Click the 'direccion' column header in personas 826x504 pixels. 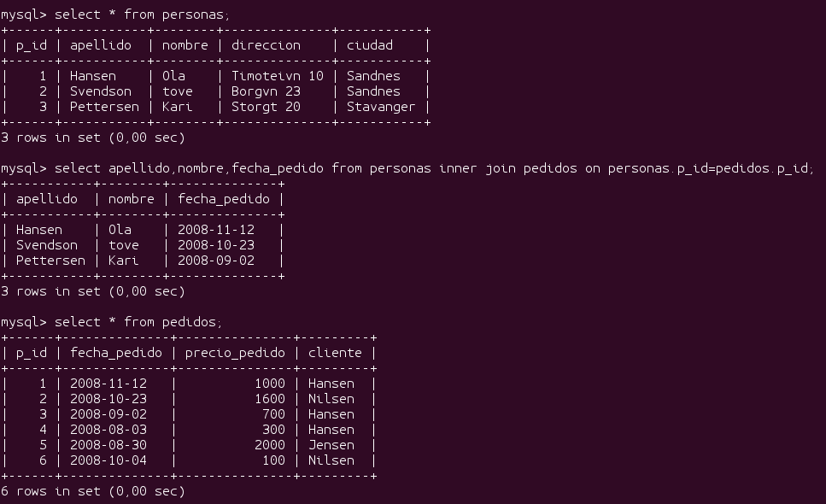click(x=266, y=45)
